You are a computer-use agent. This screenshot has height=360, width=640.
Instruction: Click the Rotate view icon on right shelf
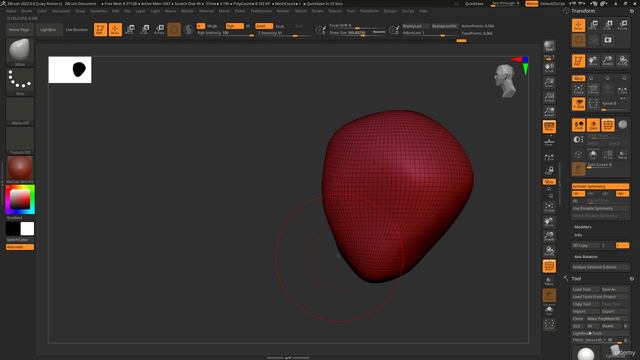[549, 251]
